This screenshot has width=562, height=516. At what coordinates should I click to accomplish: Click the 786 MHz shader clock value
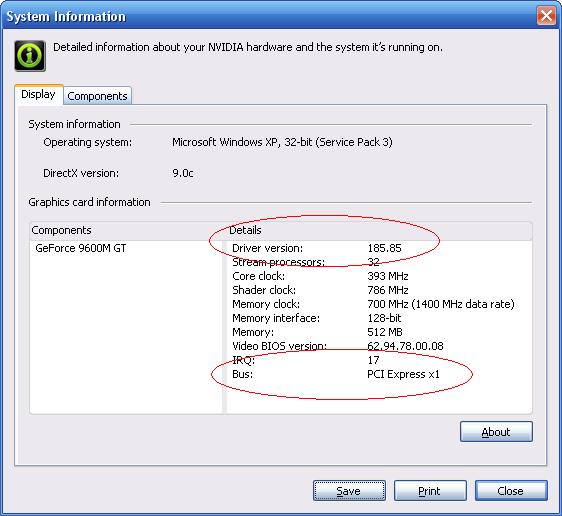point(387,290)
